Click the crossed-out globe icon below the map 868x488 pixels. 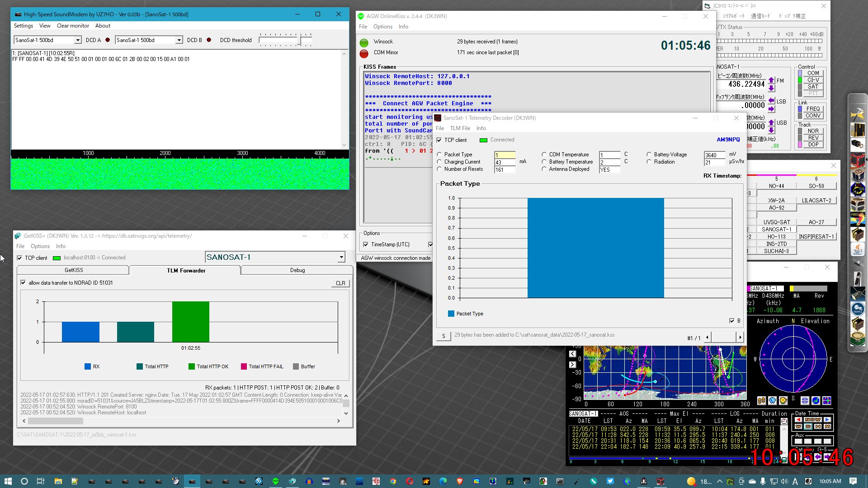point(783,400)
